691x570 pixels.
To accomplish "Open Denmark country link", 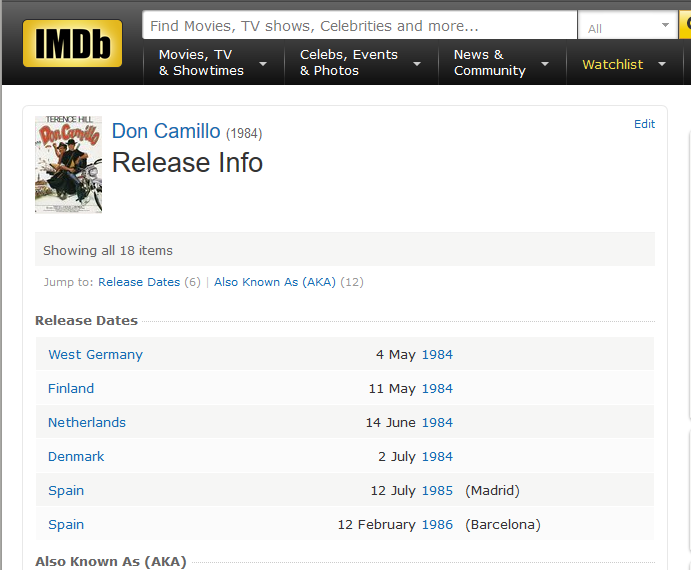I will click(x=76, y=456).
